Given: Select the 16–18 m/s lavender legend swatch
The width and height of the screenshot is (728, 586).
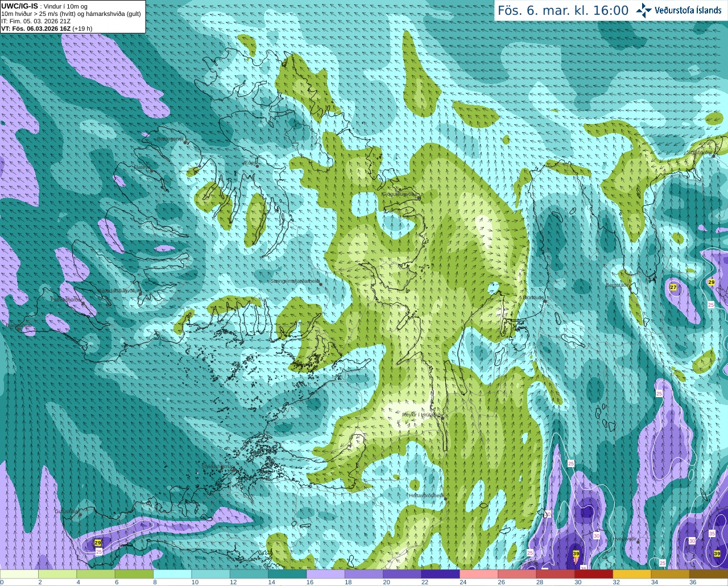Looking at the screenshot, I should tap(325, 574).
